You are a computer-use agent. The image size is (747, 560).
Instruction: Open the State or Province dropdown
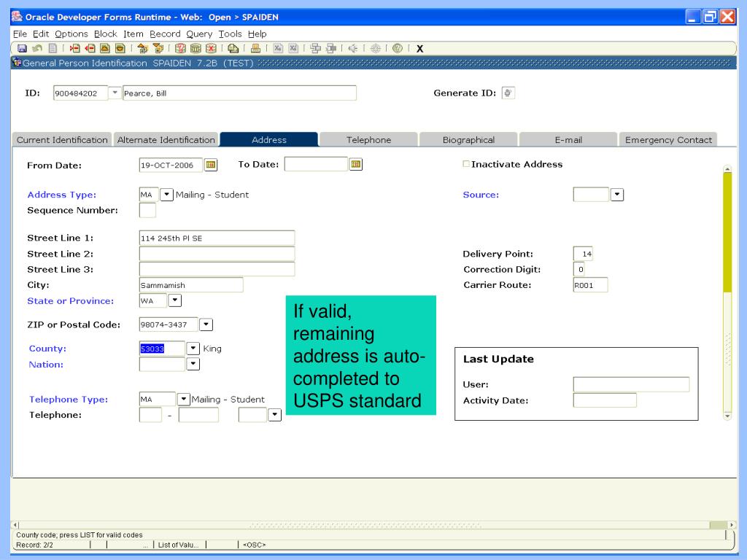pyautogui.click(x=175, y=300)
